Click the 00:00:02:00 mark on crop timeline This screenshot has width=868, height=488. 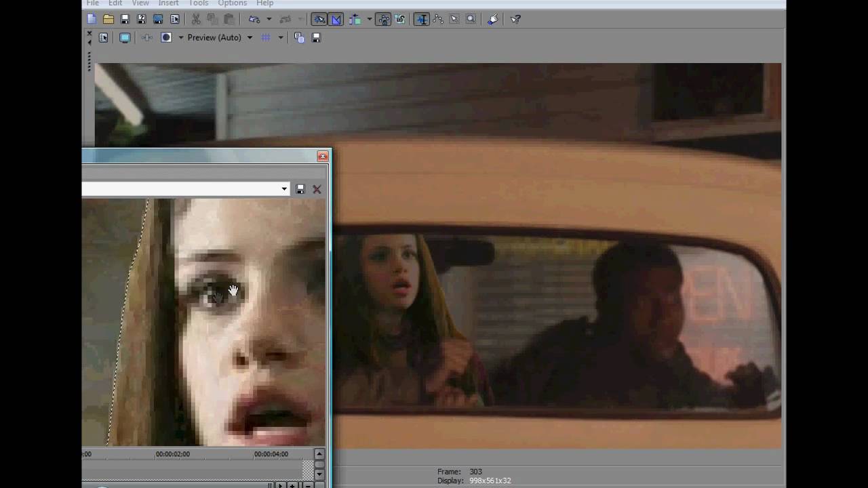[173, 454]
